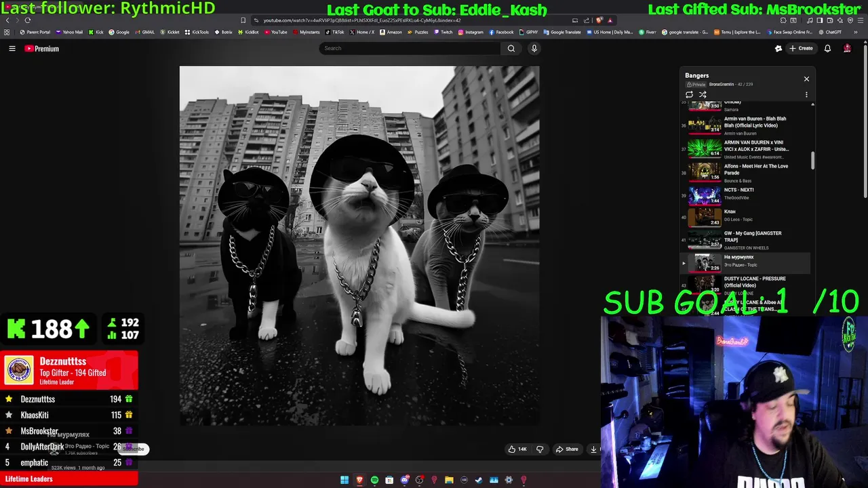Screen dimensions: 868x488
Task: Open the browser main menu icon
Action: [859, 20]
